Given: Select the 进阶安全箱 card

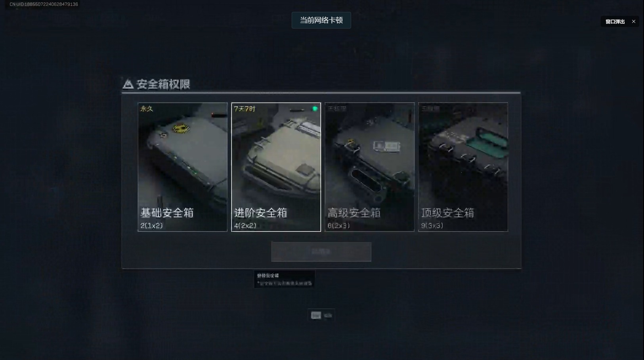Looking at the screenshot, I should tap(276, 167).
